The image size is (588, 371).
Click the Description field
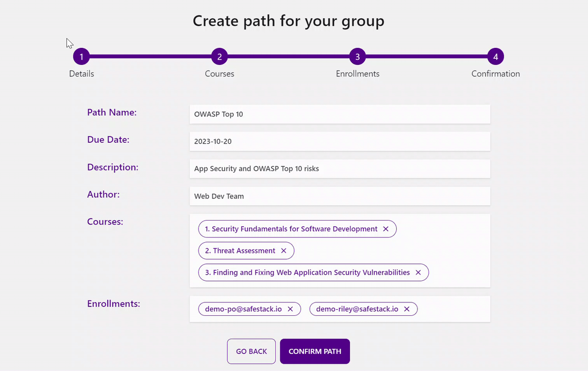(x=340, y=168)
